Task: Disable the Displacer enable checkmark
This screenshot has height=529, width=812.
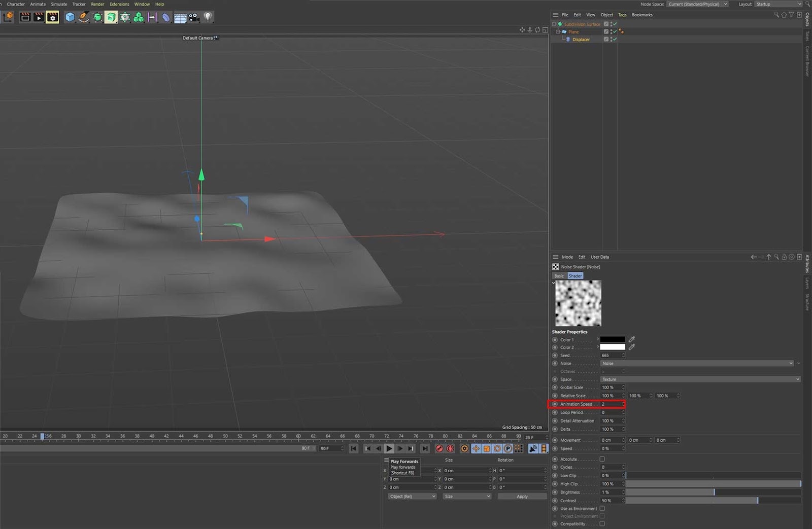Action: coord(614,40)
